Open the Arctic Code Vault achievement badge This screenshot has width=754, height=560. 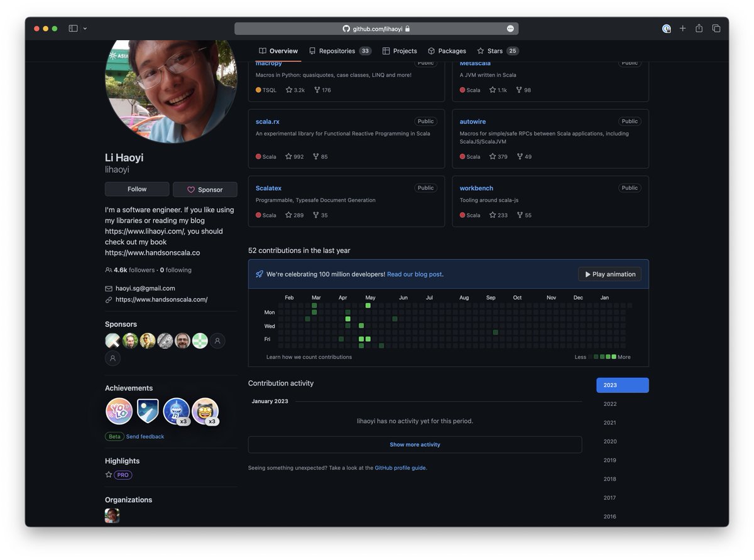tap(148, 411)
